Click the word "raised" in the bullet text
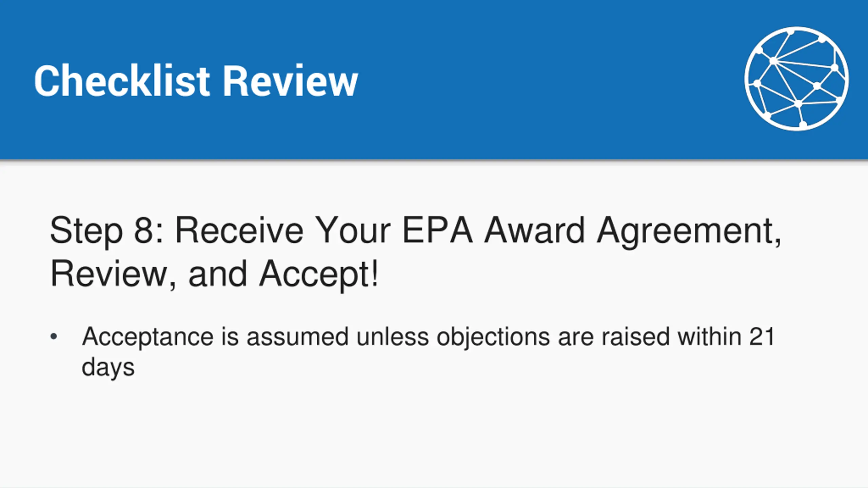 (x=635, y=337)
